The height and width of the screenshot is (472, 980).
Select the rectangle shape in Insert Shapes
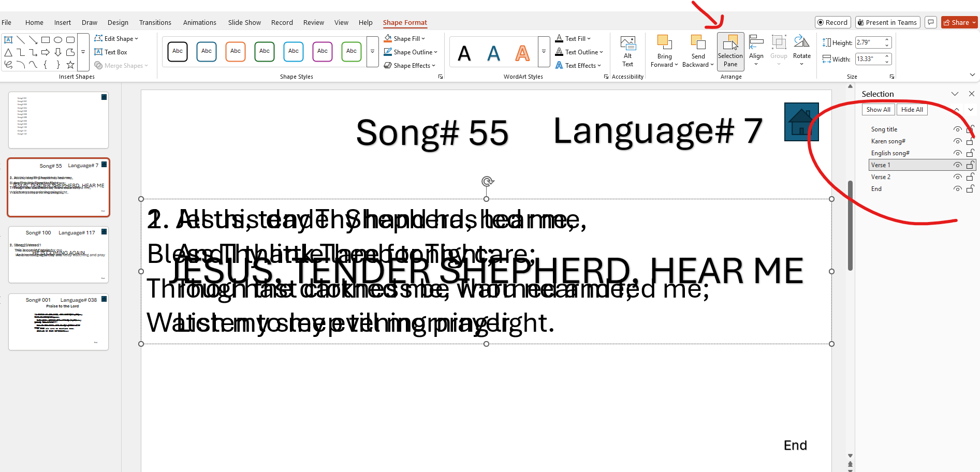pyautogui.click(x=46, y=40)
